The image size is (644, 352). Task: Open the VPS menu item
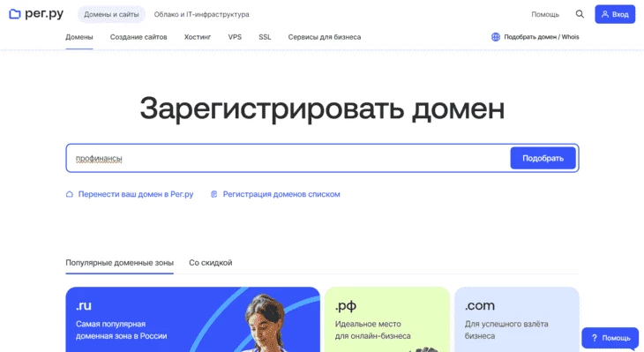[235, 37]
